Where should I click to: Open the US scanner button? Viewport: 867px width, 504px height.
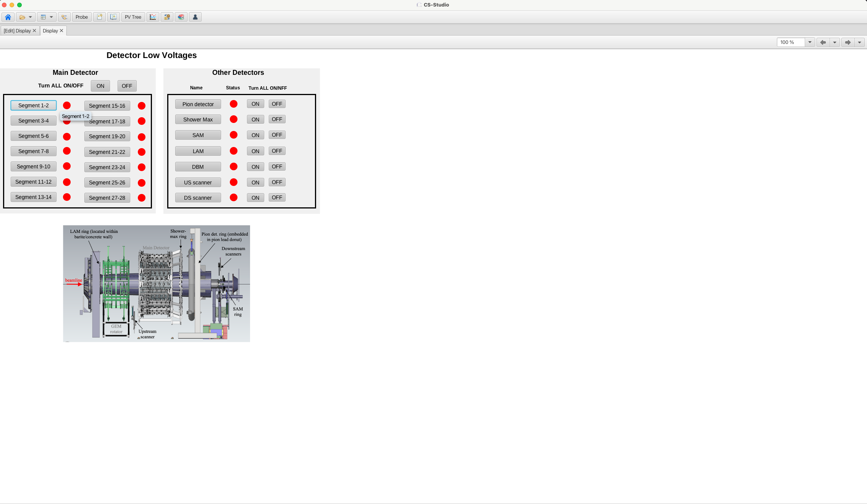[x=198, y=183]
